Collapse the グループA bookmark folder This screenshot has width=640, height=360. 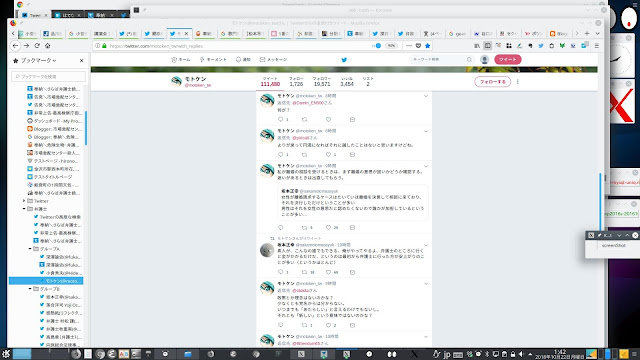tap(30, 249)
